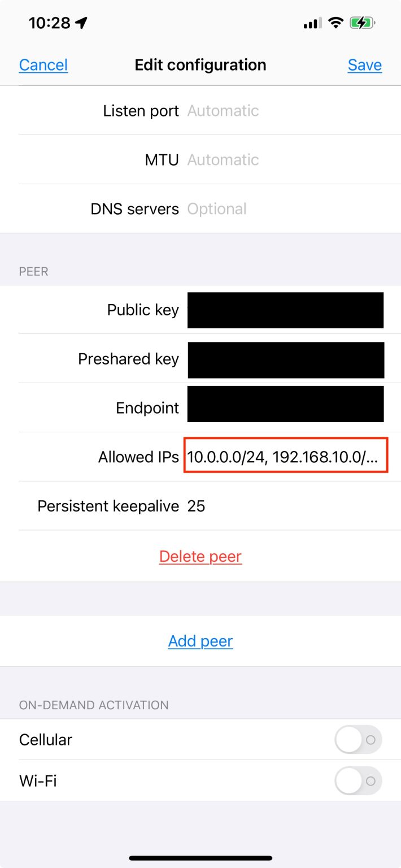Viewport: 401px width, 868px height.
Task: Edit the Public key of the peer
Action: 285,310
